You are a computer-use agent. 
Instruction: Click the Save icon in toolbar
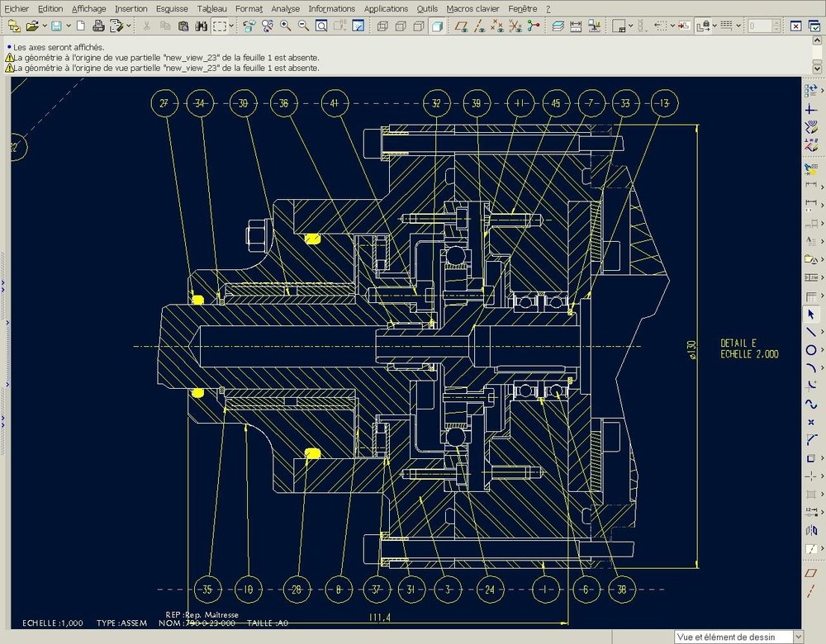click(56, 26)
